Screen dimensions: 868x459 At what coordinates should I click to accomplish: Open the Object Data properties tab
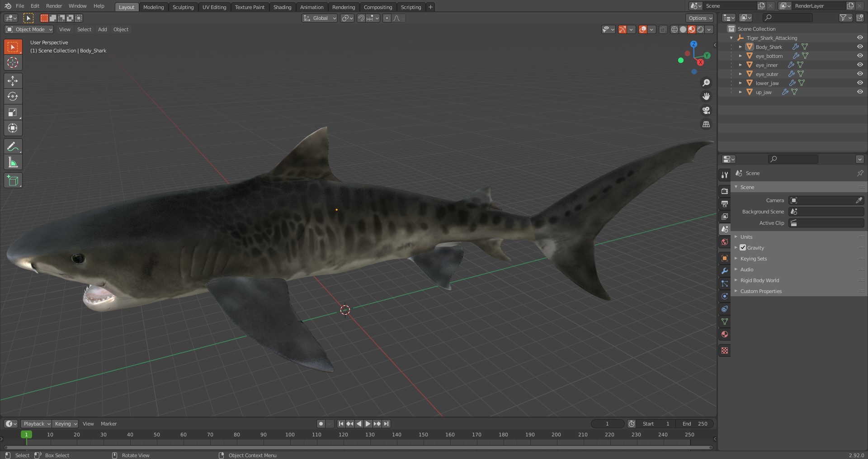coord(725,322)
